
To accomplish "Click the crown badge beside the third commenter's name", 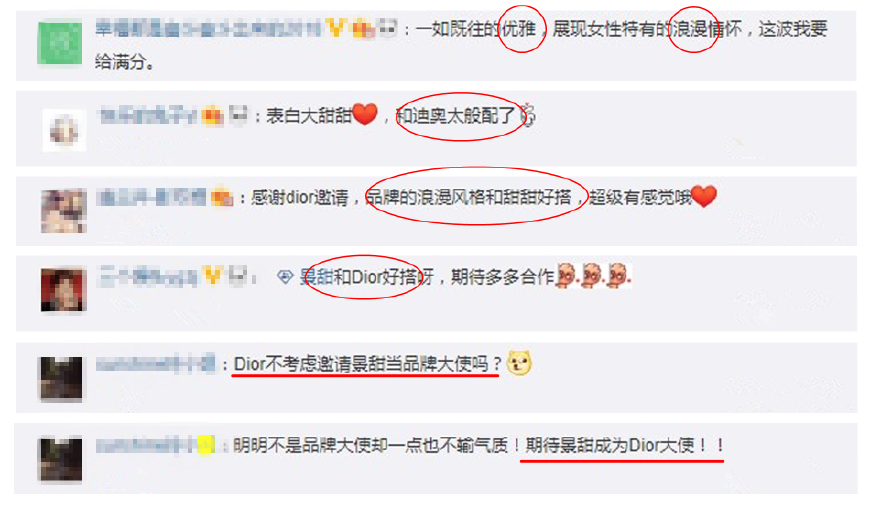I will [222, 197].
